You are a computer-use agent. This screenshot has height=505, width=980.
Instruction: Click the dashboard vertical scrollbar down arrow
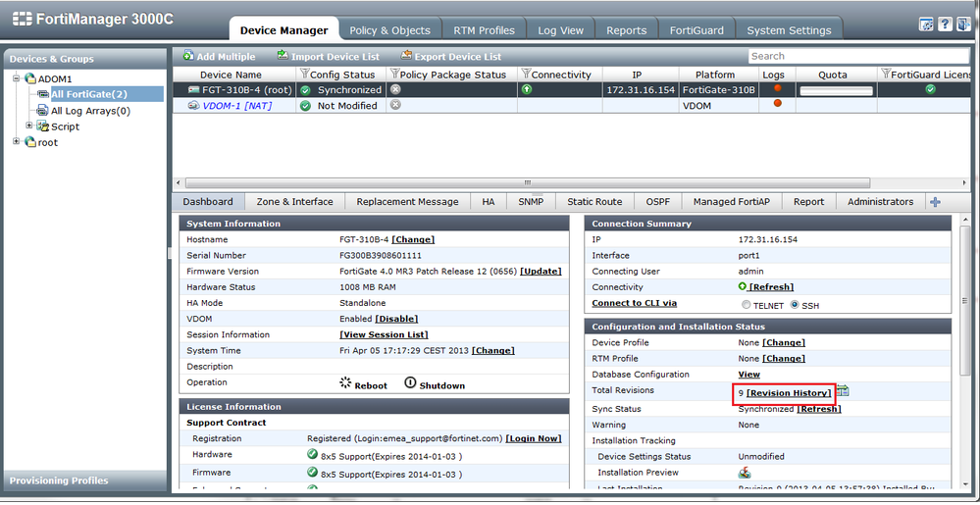point(965,484)
